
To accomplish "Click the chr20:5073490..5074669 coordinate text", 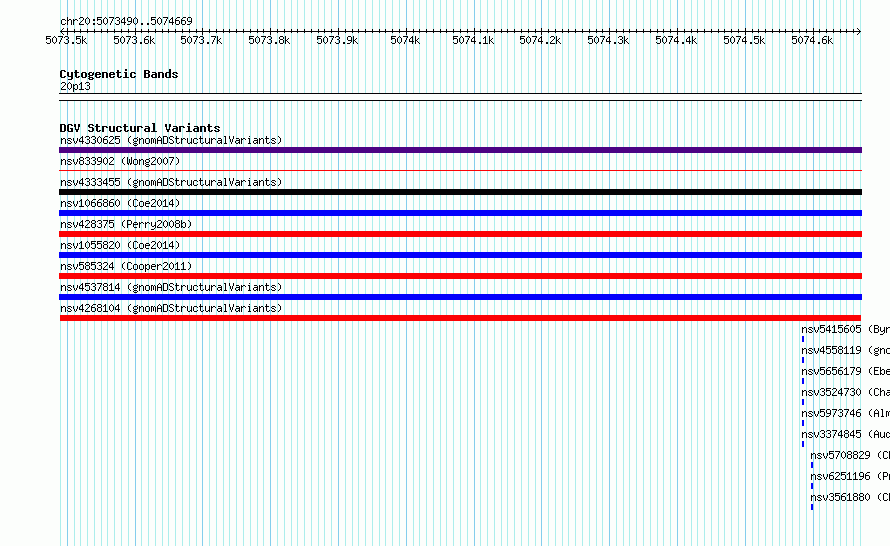I will [x=126, y=21].
